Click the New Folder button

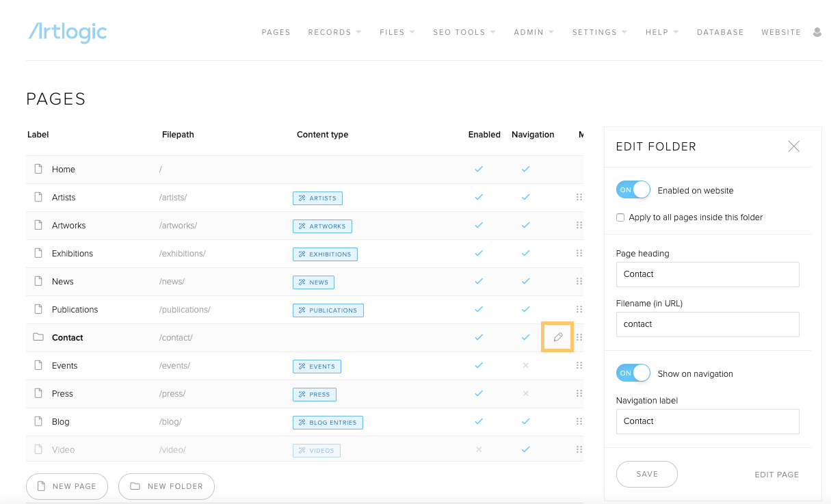pos(166,486)
